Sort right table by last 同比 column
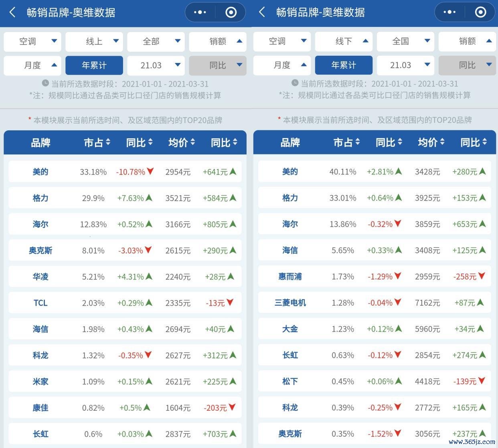The height and width of the screenshot is (448, 498). tap(474, 142)
